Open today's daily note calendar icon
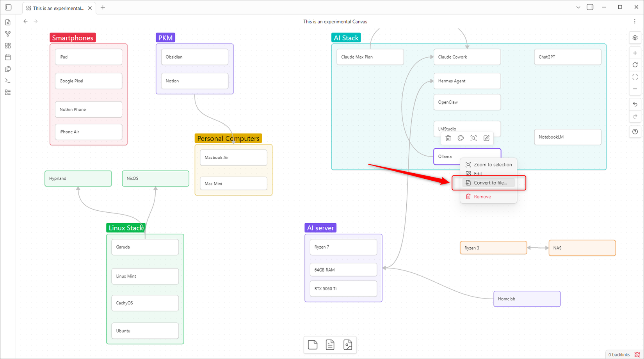 pyautogui.click(x=8, y=57)
